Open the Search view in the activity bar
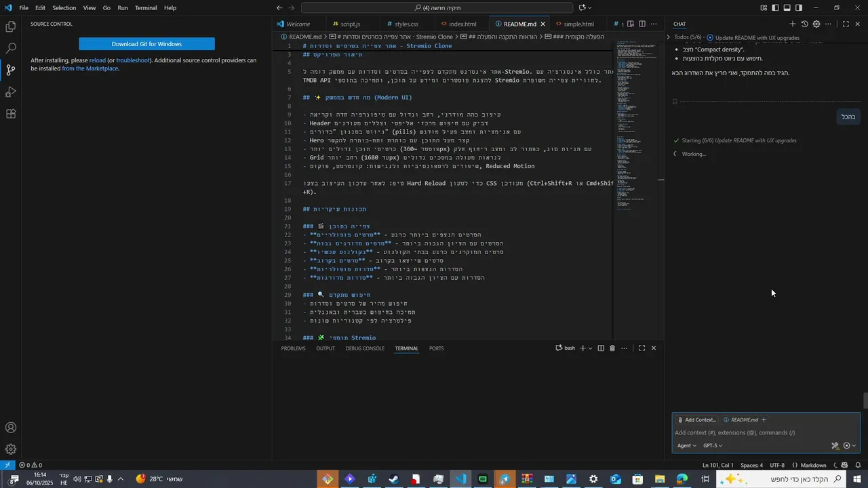 (x=11, y=49)
